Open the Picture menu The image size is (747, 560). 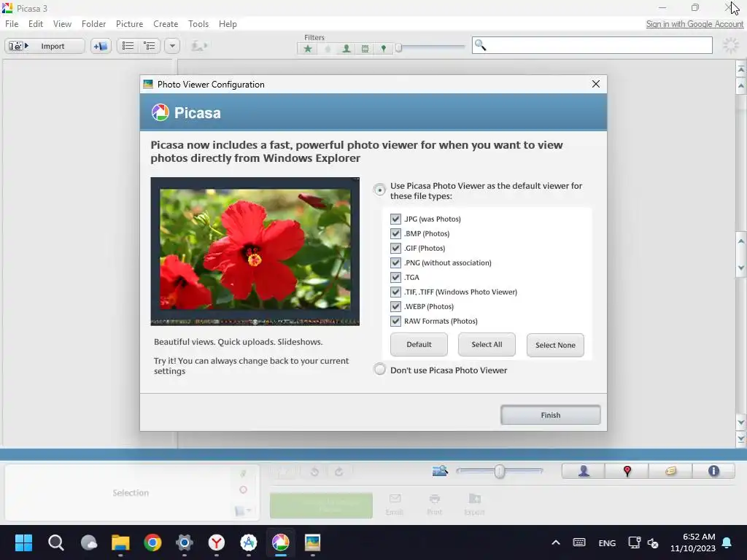pos(129,24)
